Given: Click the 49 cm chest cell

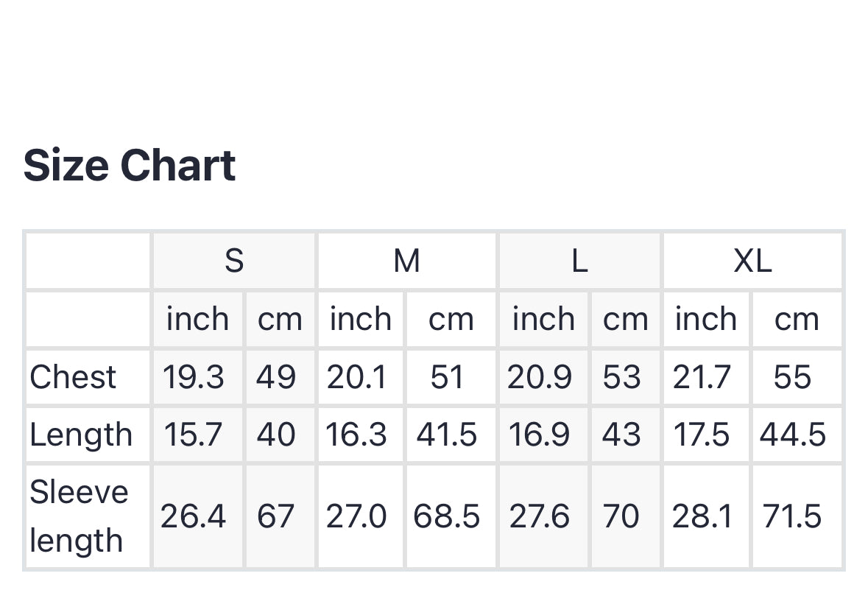Looking at the screenshot, I should [276, 377].
